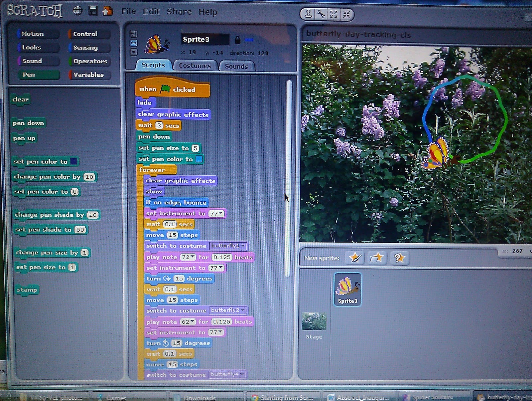Select the Variables block category
Image resolution: width=532 pixels, height=401 pixels.
(x=90, y=75)
